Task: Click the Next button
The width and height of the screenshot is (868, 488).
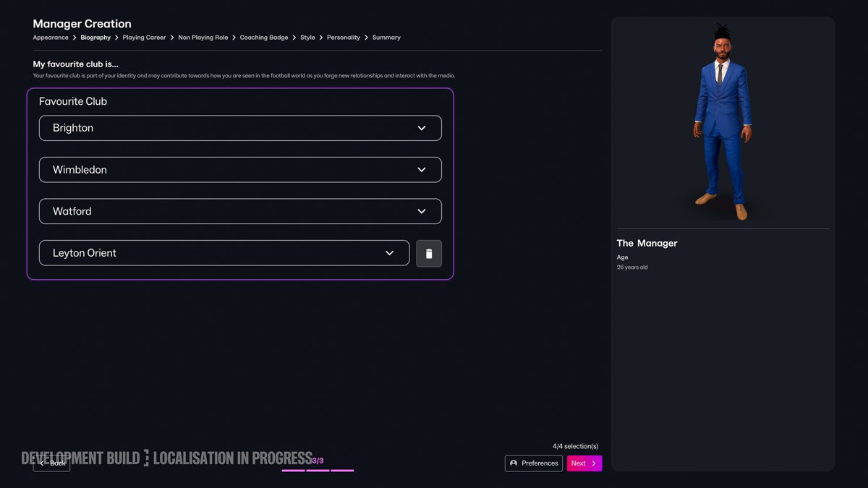Action: (x=584, y=463)
